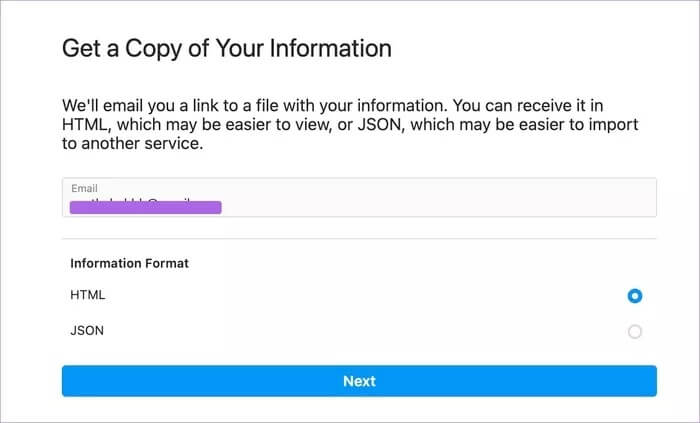This screenshot has height=423, width=700.
Task: Click the word 'JSON,' in the description paragraph
Action: [381, 124]
